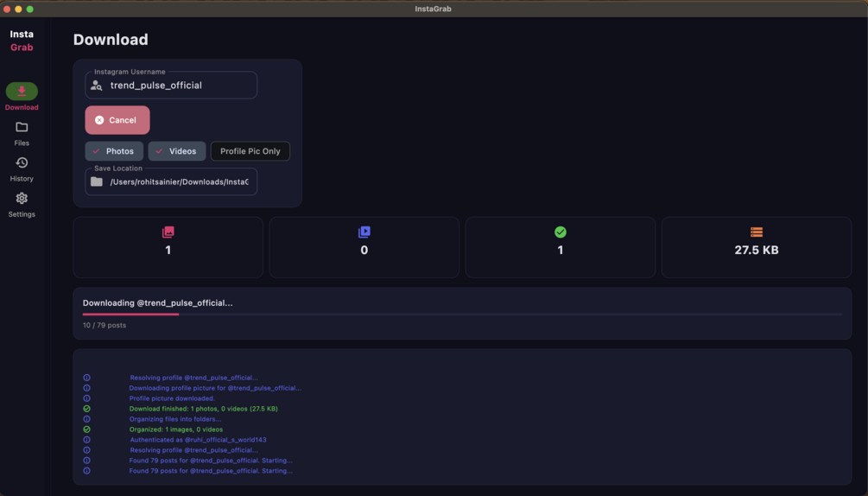
Task: Open the Settings gear icon
Action: (x=22, y=198)
